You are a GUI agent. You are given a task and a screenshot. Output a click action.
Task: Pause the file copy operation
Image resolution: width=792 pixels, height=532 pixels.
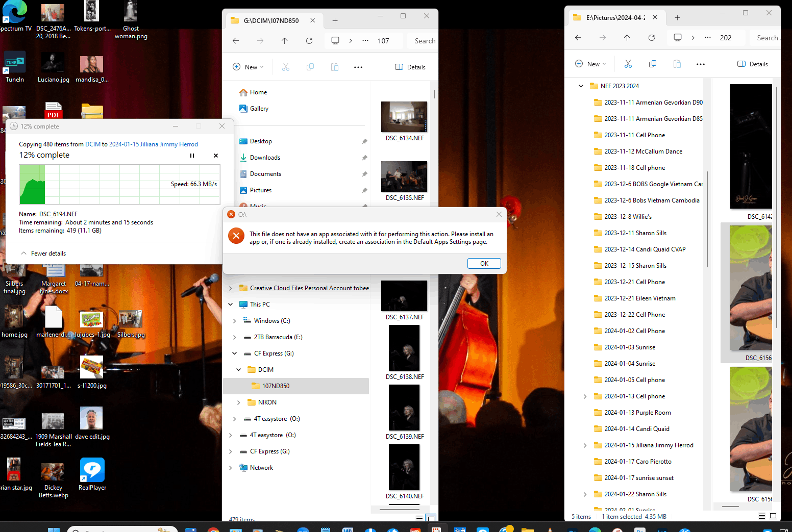click(192, 156)
